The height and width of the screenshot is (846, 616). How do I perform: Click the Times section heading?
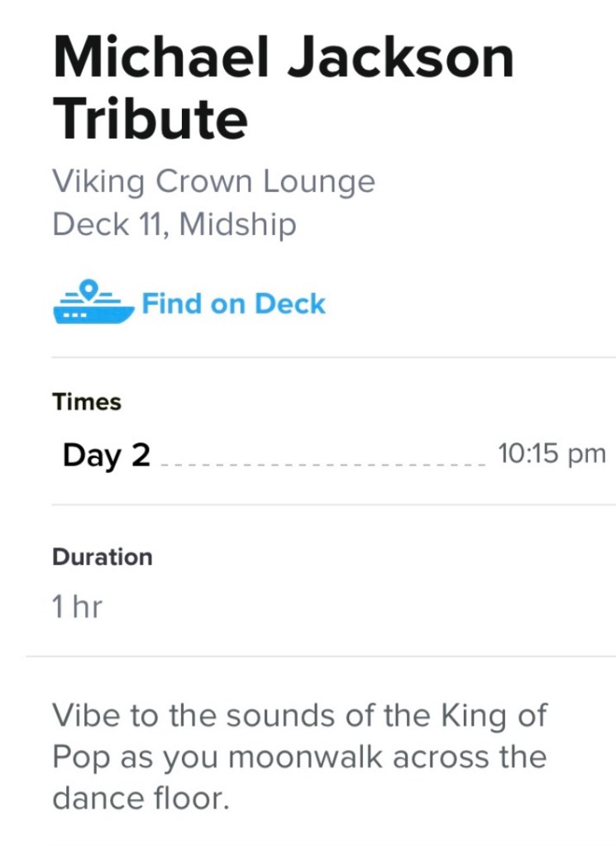86,402
